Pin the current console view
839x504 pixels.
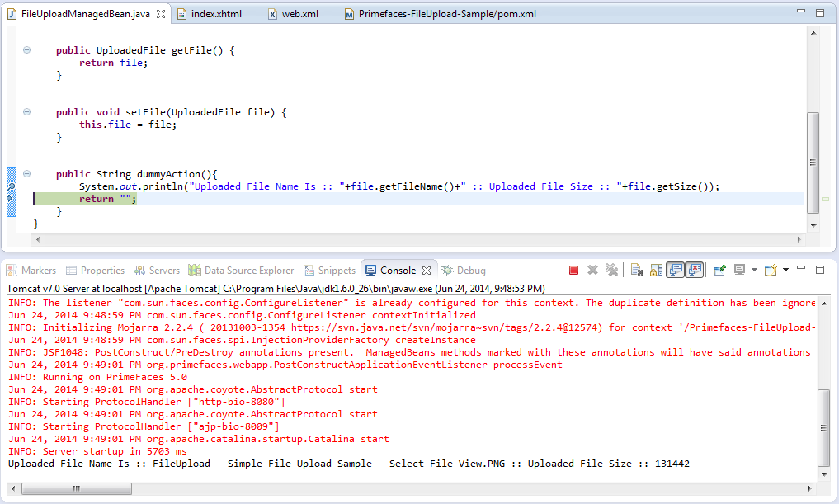point(719,270)
